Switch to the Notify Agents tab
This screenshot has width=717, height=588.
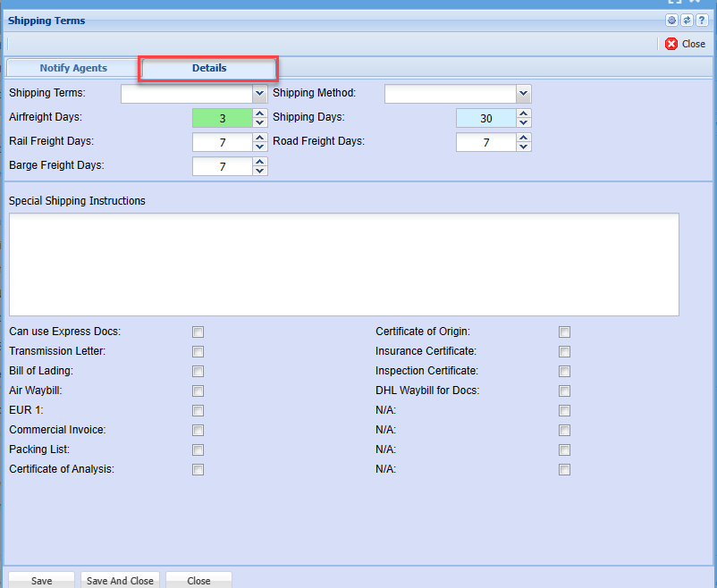73,68
